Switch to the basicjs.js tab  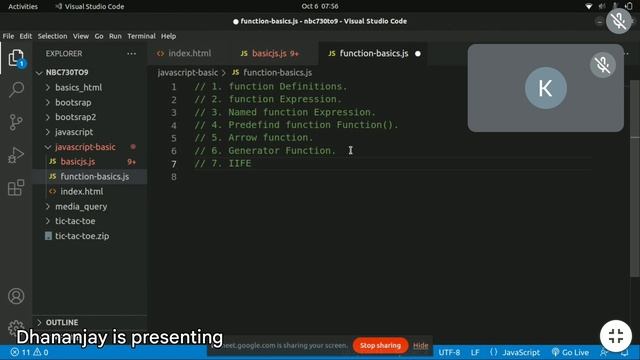click(270, 53)
